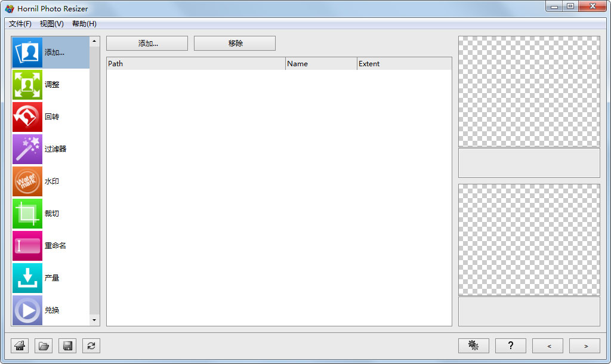Click the 添加... button above the list
Image resolution: width=611 pixels, height=364 pixels.
pos(147,43)
